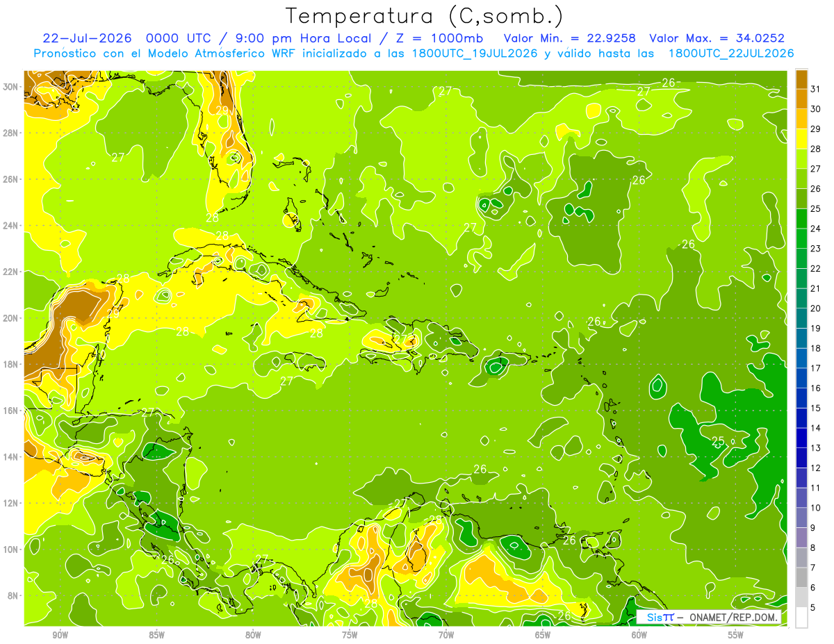
Task: Click the "28N" latitude axis label
Action: click(x=11, y=133)
